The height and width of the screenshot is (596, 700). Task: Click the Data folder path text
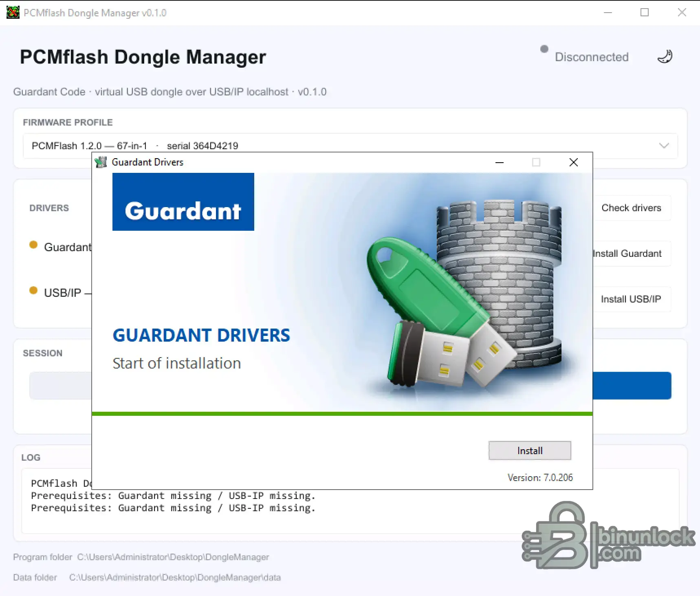pos(175,577)
